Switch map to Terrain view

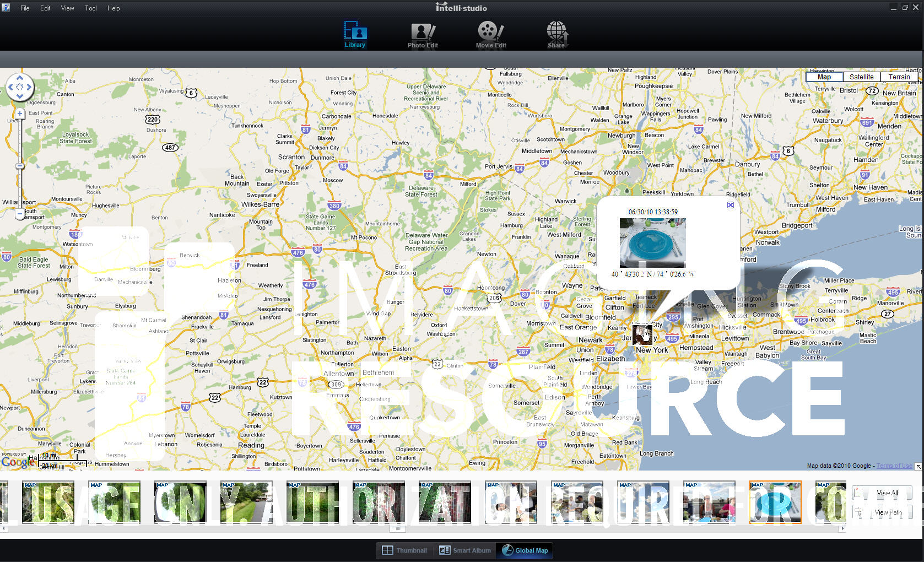tap(899, 77)
